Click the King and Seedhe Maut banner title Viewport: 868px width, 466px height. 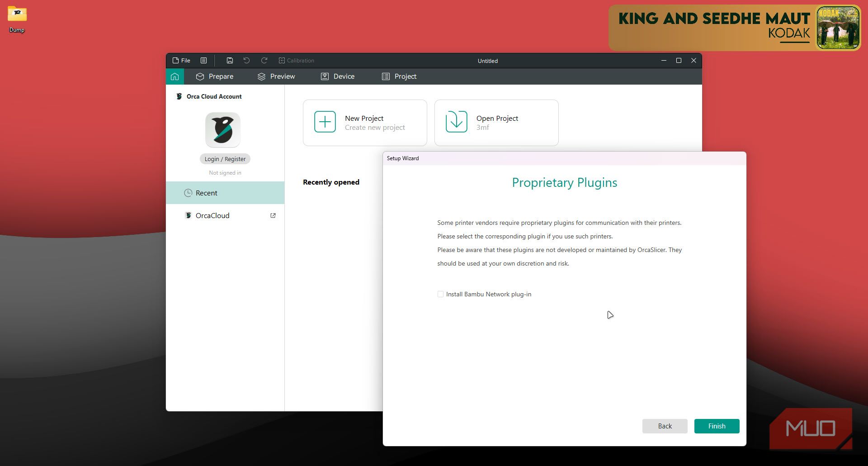[714, 19]
